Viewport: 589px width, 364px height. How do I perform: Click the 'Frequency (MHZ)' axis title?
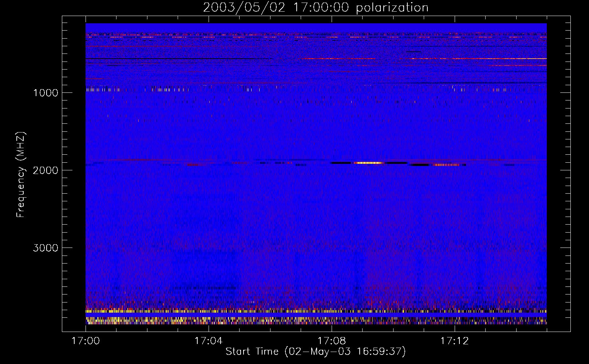20,175
